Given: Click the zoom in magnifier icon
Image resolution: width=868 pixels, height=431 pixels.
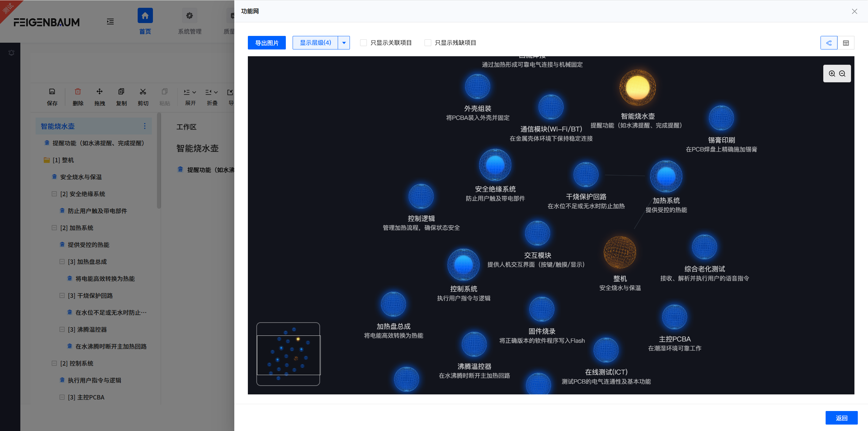Looking at the screenshot, I should click(x=832, y=74).
